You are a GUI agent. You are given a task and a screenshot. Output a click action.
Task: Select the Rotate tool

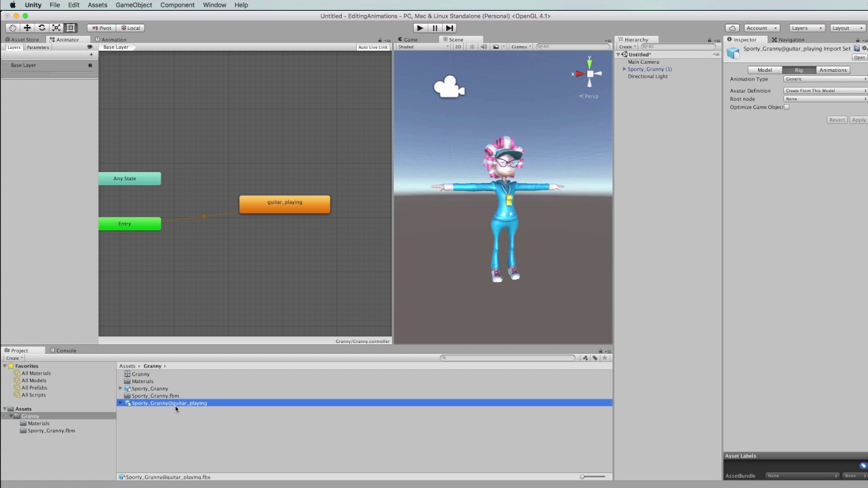click(x=42, y=28)
